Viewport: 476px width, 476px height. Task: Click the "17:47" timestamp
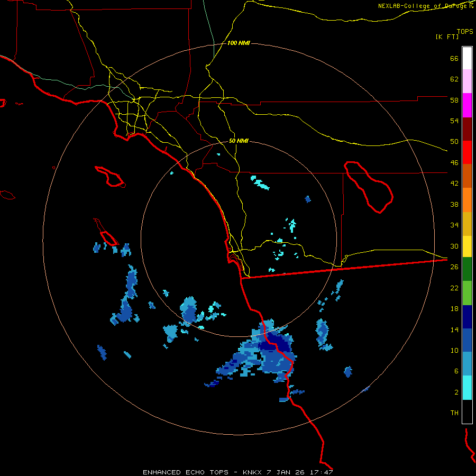pos(322,472)
